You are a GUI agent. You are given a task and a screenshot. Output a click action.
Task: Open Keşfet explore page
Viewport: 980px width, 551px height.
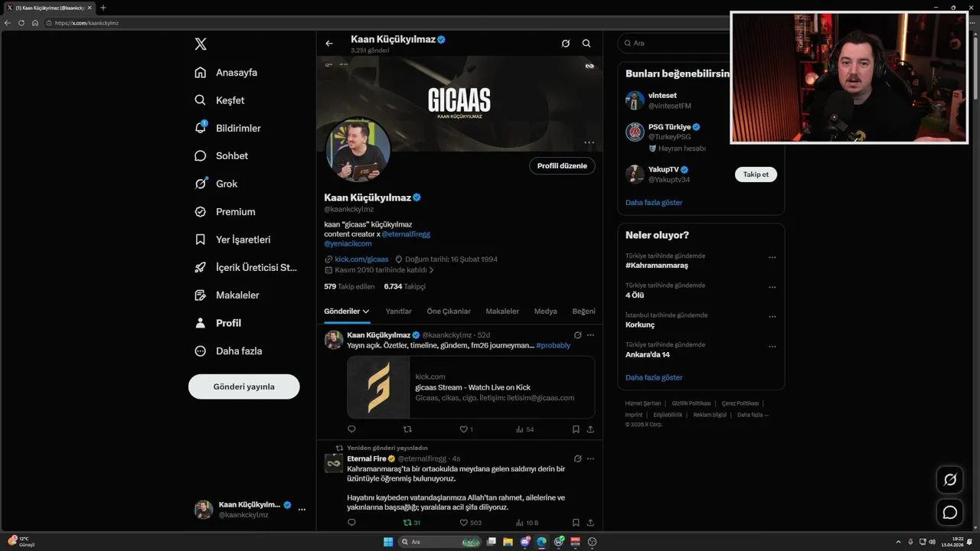220,100
